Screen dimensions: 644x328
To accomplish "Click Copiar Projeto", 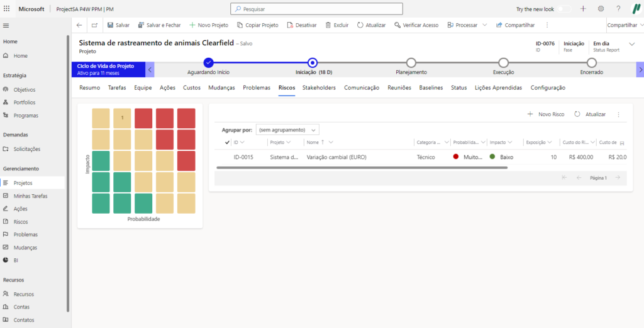I will pyautogui.click(x=257, y=25).
